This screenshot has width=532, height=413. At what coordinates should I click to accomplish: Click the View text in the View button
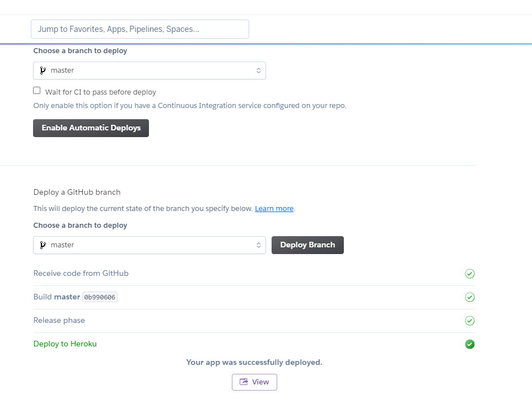[x=260, y=382]
